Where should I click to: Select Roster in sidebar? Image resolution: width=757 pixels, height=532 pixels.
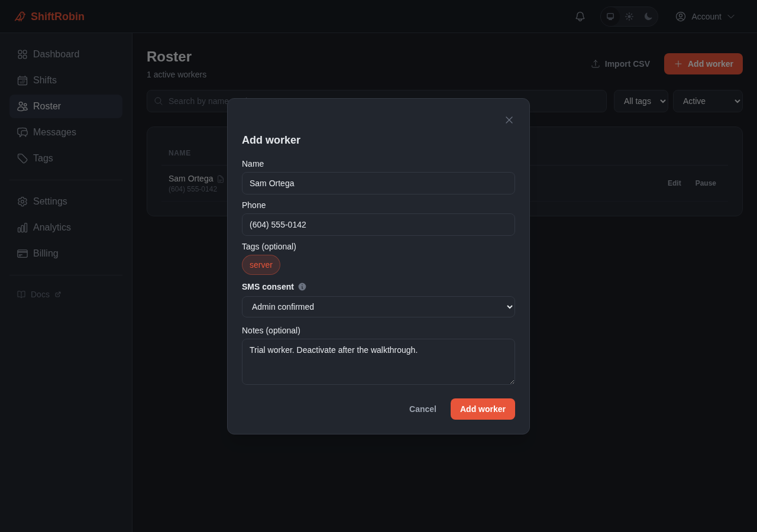coord(66,106)
